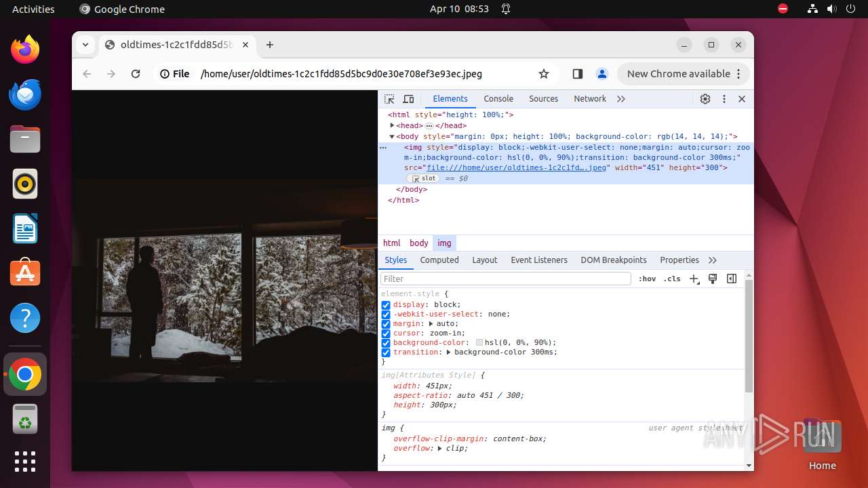Click the head ellipsis expand button

tap(429, 126)
